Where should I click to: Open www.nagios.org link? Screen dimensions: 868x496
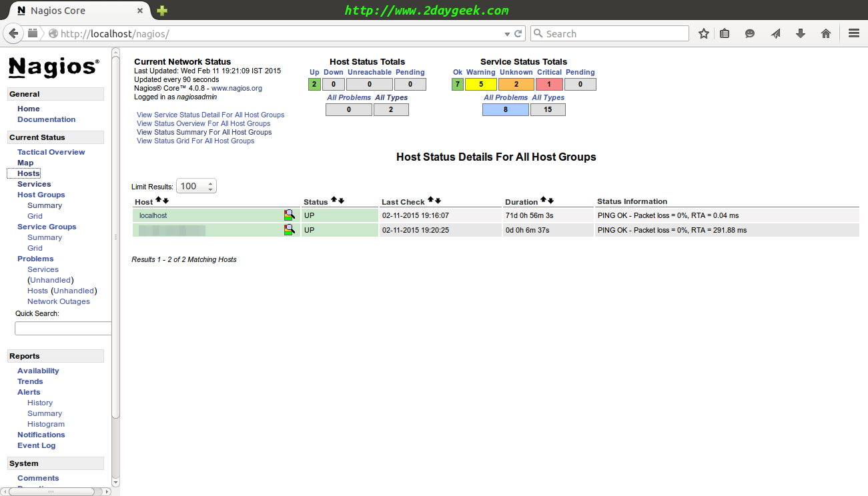click(237, 88)
